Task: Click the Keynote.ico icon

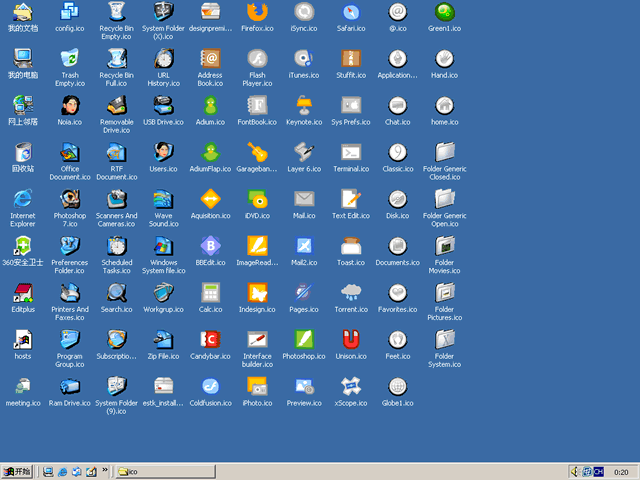Action: 304,106
